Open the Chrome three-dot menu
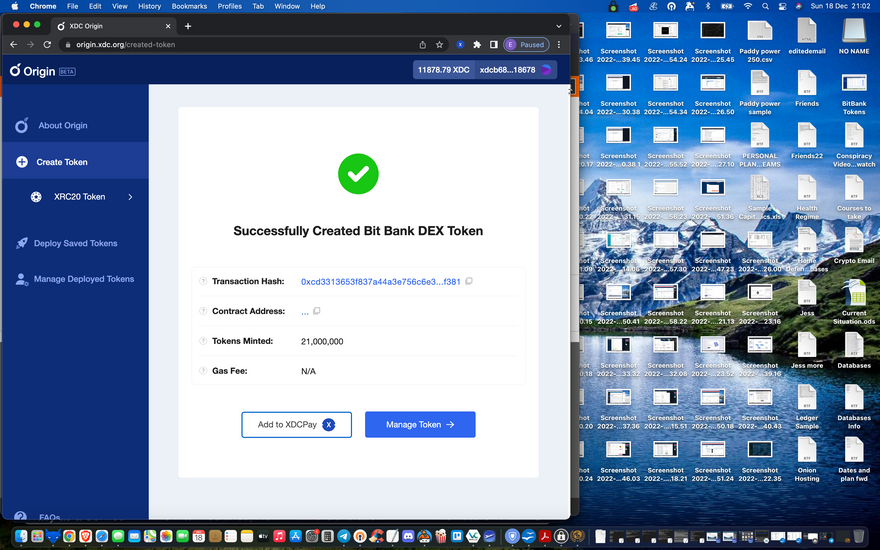The image size is (880, 550). (559, 45)
